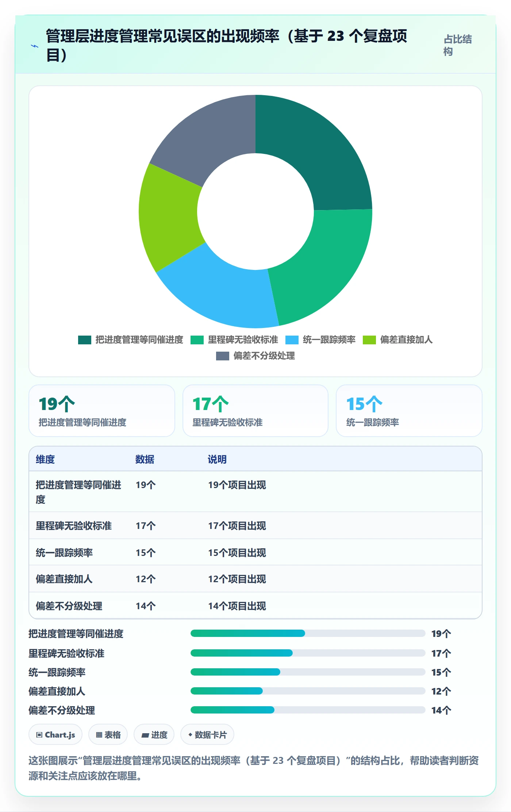511x812 pixels.
Task: Click the 数据卡片 tag chip
Action: pyautogui.click(x=207, y=735)
